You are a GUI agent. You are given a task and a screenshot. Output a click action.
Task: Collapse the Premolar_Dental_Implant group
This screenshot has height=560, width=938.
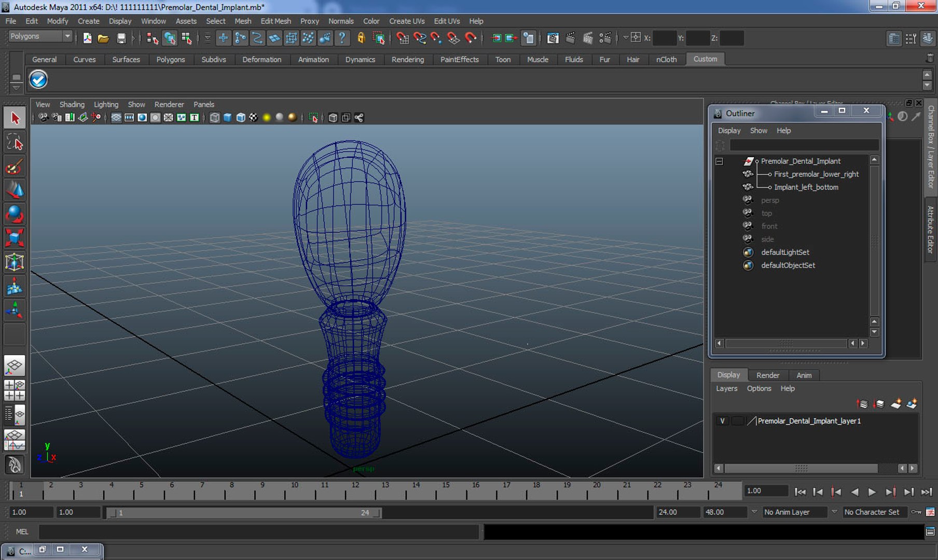point(719,161)
